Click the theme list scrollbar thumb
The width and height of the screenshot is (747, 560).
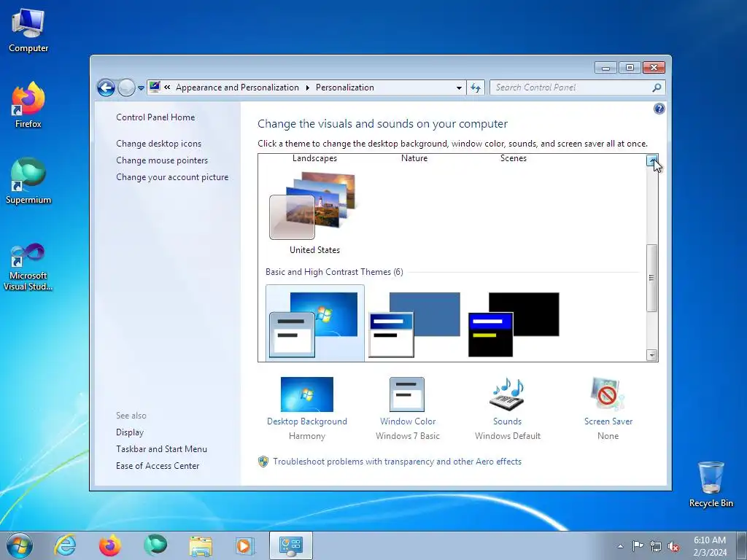coord(651,278)
